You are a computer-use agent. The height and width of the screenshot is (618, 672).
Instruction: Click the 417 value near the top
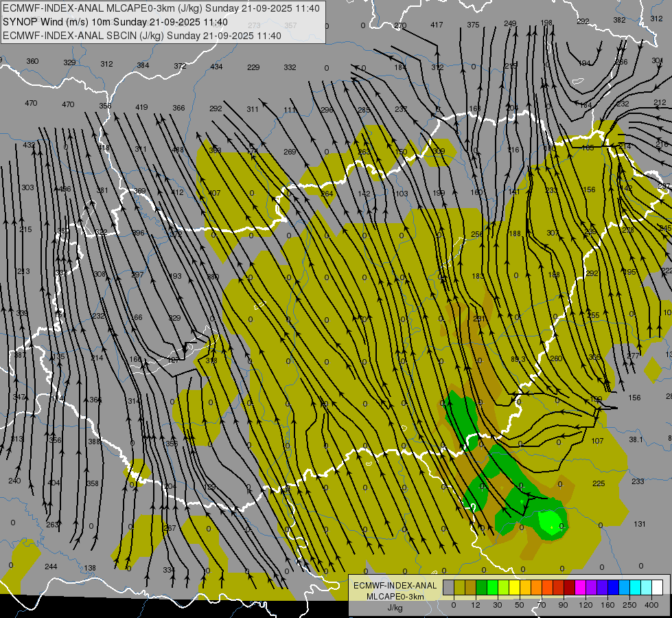pos(437,25)
